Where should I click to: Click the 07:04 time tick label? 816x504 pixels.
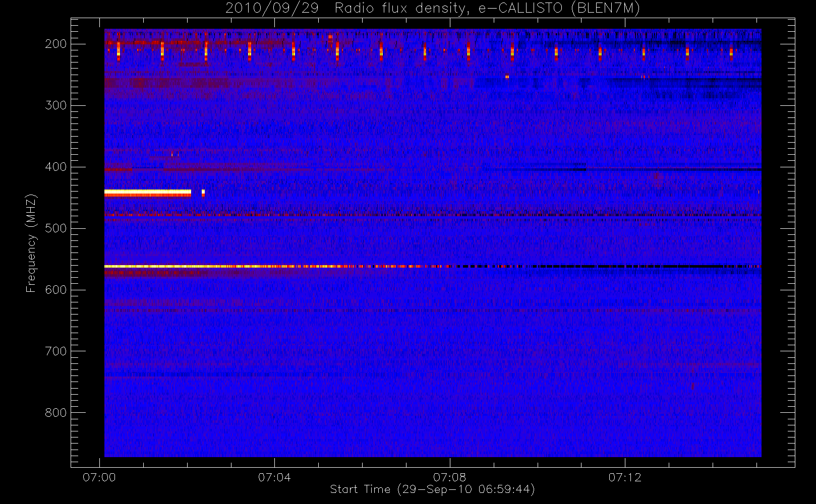point(274,477)
